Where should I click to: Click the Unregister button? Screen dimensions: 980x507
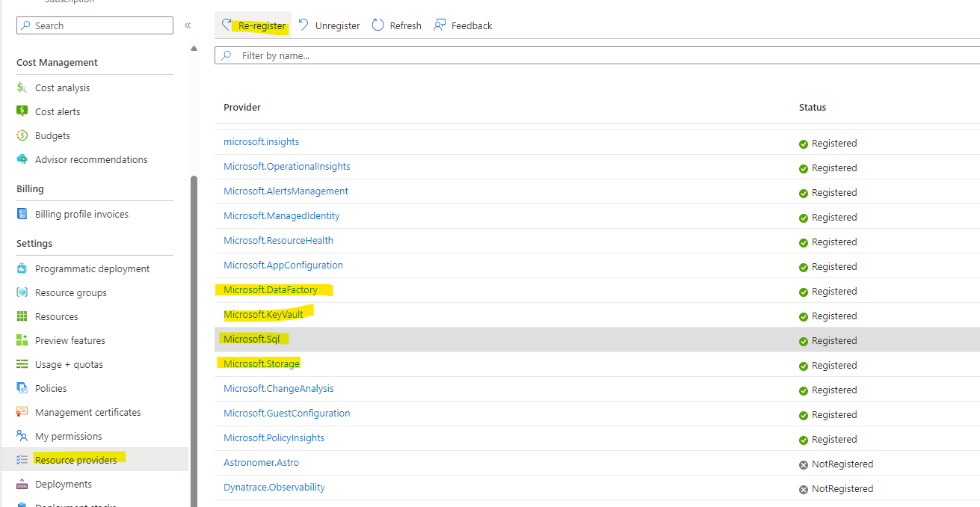(329, 25)
